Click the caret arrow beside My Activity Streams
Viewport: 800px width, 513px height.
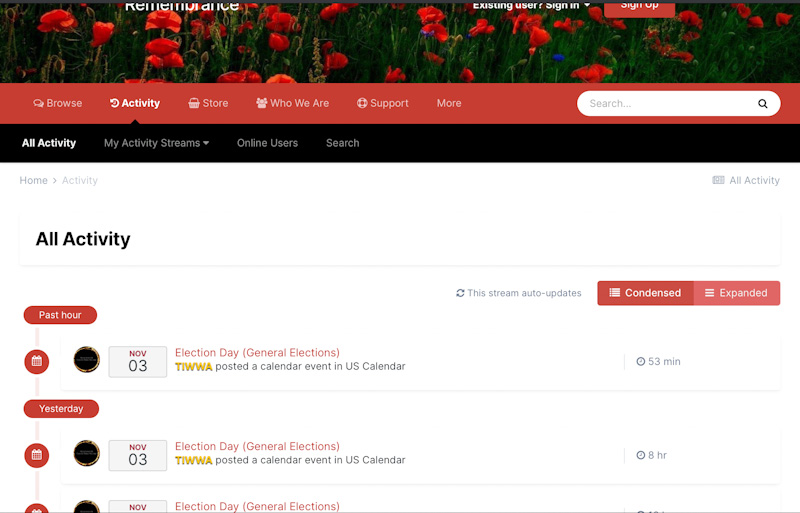tap(206, 143)
